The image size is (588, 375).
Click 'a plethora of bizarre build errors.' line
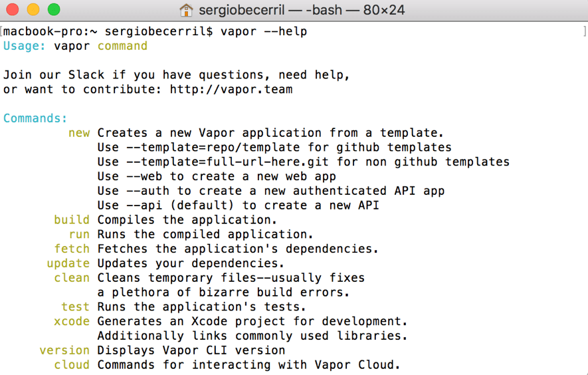[x=223, y=292]
